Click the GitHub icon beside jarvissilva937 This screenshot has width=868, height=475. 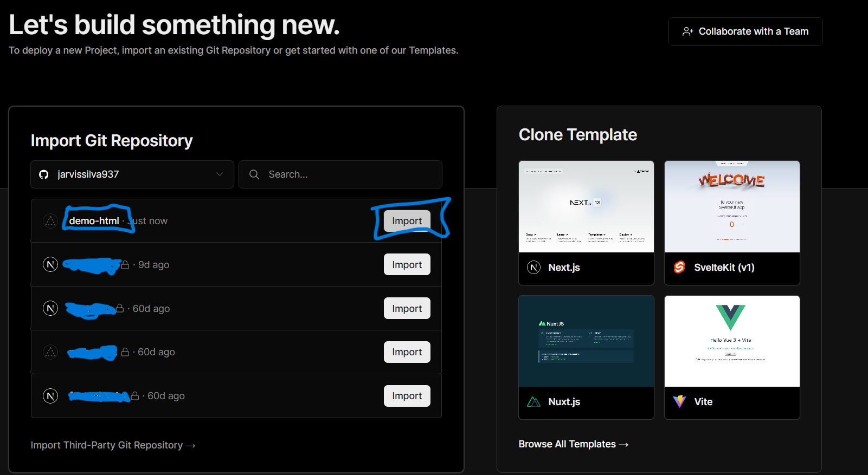pyautogui.click(x=44, y=174)
